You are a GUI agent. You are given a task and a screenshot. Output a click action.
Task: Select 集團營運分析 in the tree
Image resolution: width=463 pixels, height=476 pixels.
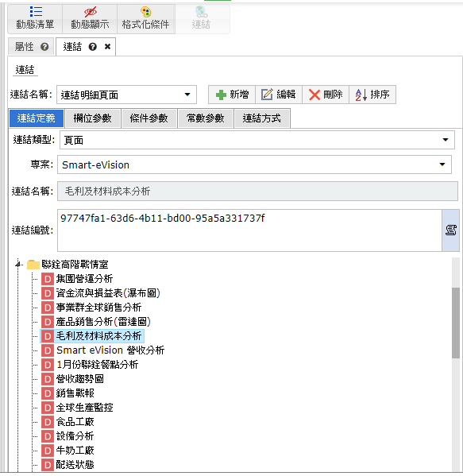coord(84,278)
